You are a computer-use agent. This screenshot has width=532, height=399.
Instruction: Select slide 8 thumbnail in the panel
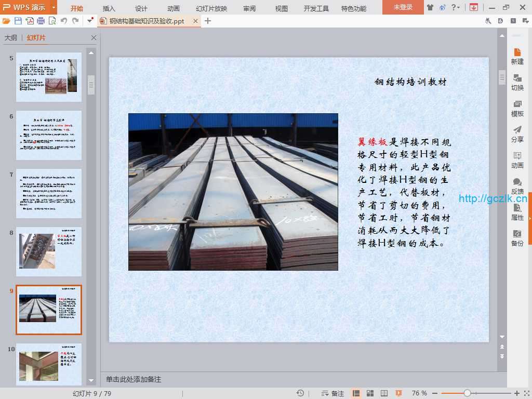pos(49,251)
